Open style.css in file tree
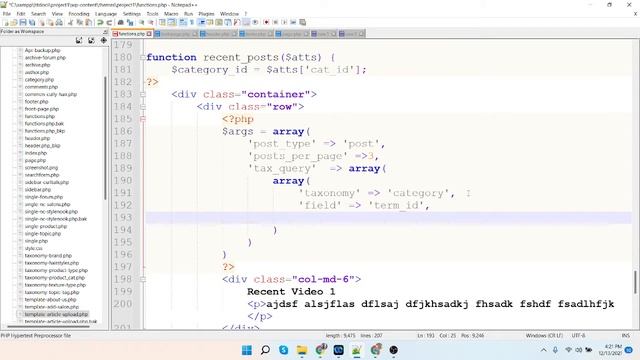The image size is (640, 360). 33,248
